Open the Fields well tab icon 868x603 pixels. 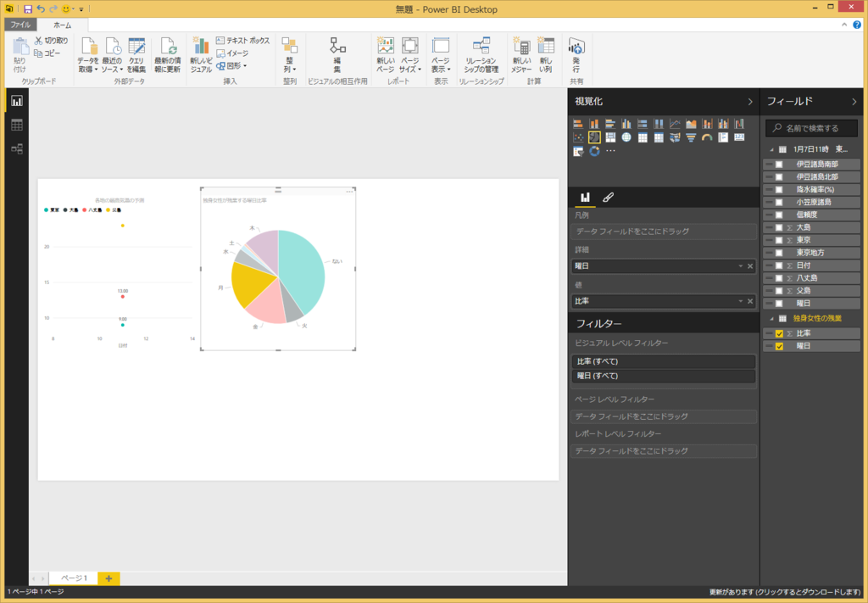tap(585, 197)
